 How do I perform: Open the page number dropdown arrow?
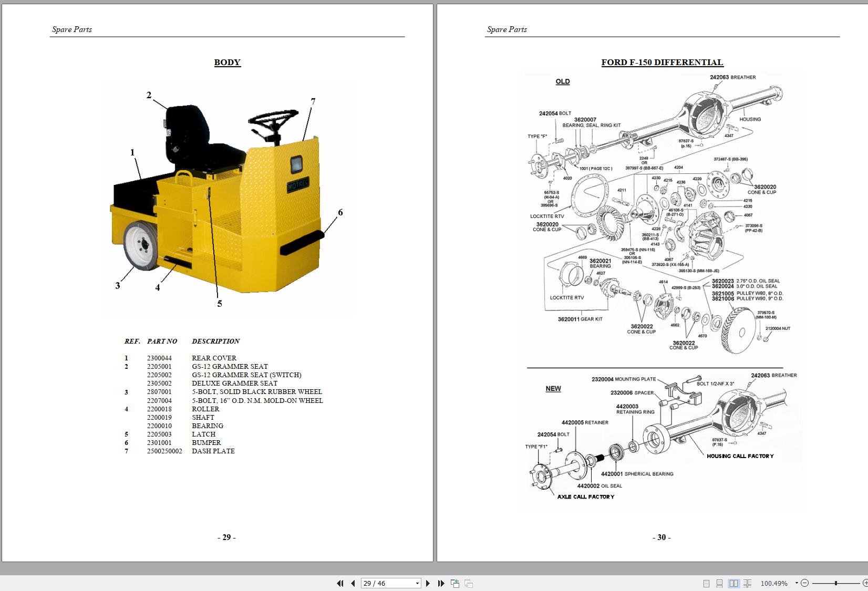418,583
